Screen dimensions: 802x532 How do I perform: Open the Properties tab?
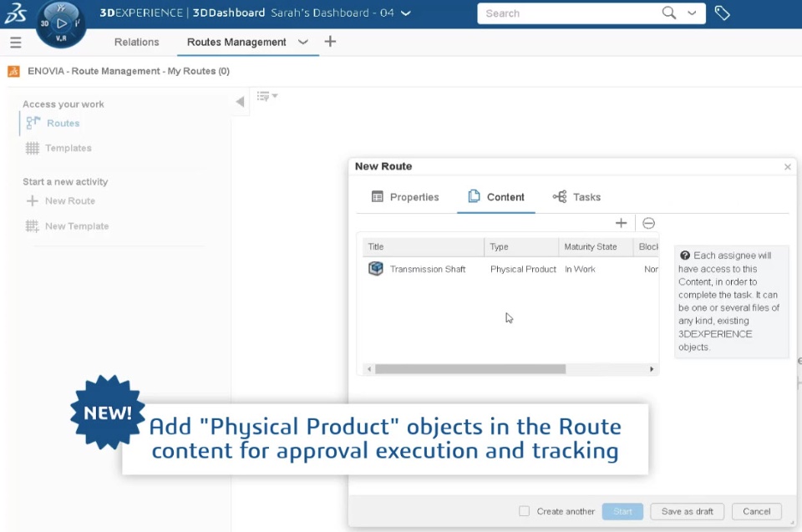[405, 197]
